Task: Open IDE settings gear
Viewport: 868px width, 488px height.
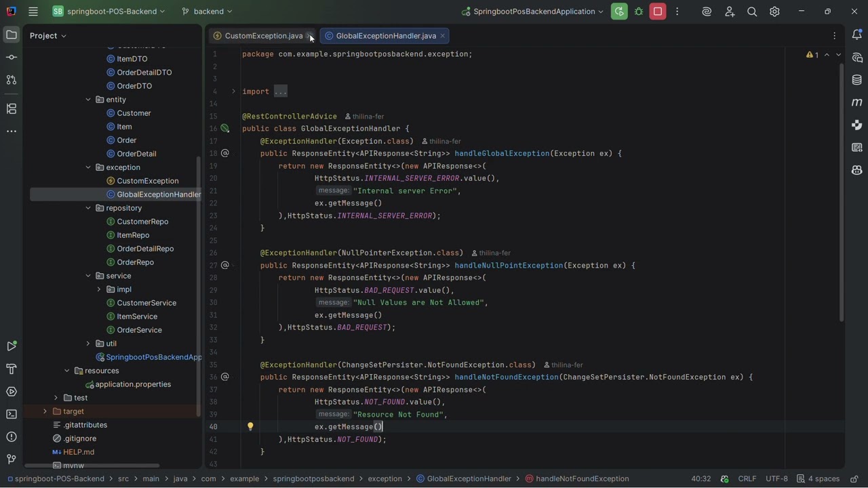Action: point(774,12)
